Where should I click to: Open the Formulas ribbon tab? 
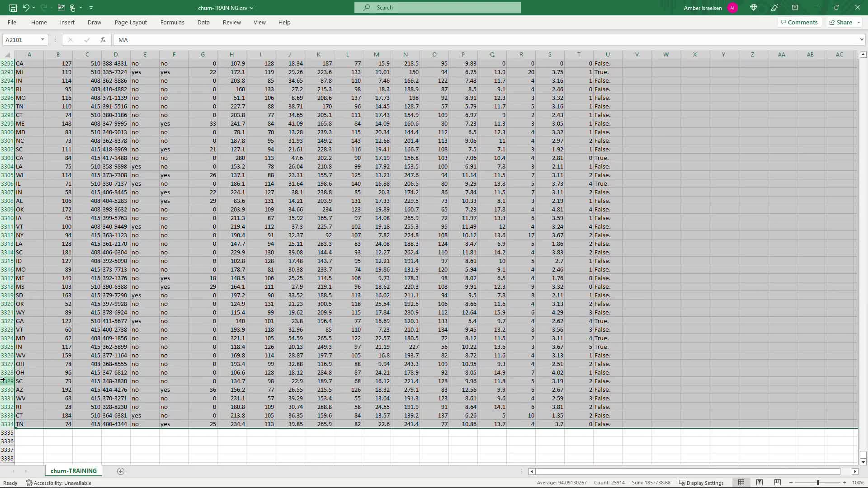point(172,22)
